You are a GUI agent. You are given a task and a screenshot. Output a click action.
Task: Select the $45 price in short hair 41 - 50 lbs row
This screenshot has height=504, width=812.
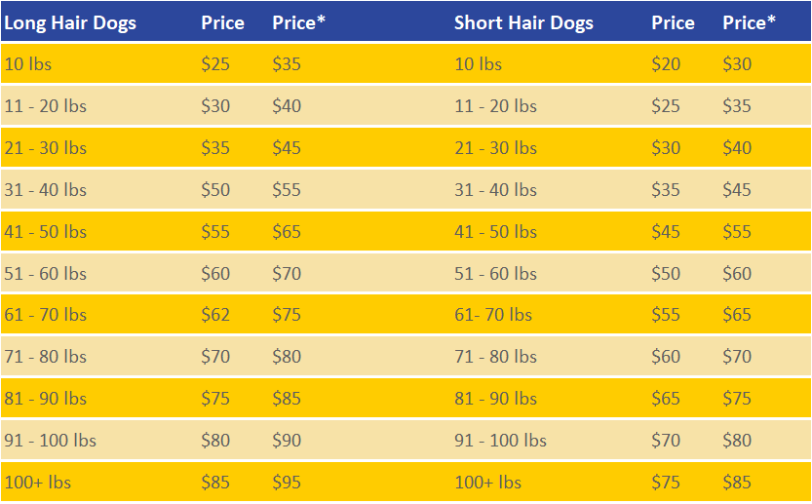[666, 232]
